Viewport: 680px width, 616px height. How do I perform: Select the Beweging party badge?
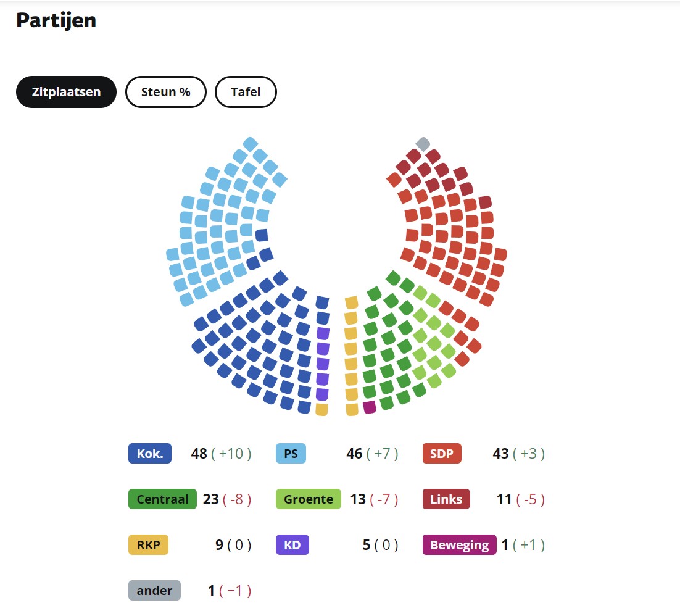459,545
